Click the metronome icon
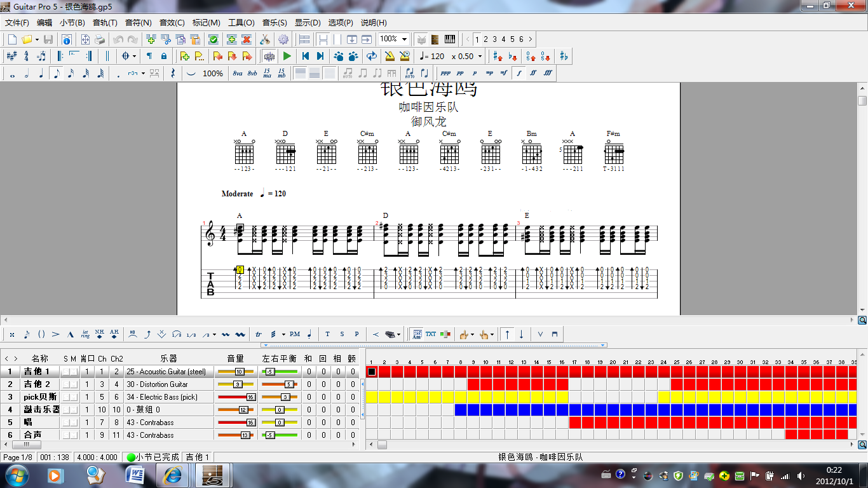This screenshot has height=488, width=868. point(390,56)
